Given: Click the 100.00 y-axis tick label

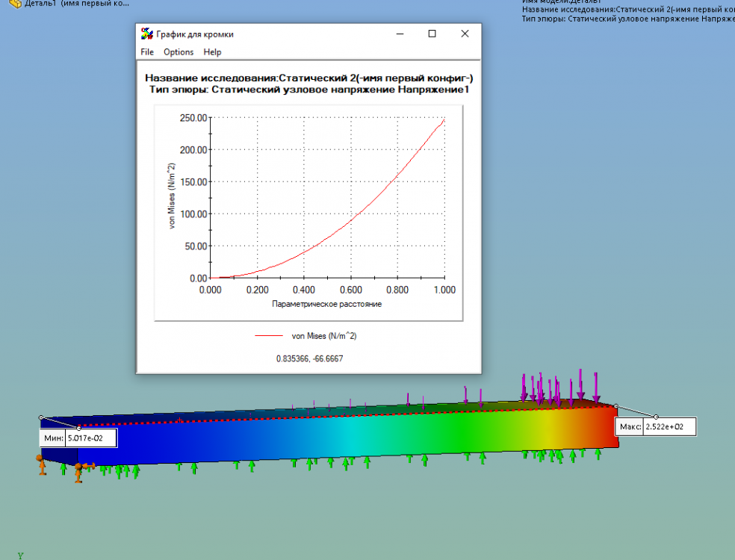Looking at the screenshot, I should [193, 214].
